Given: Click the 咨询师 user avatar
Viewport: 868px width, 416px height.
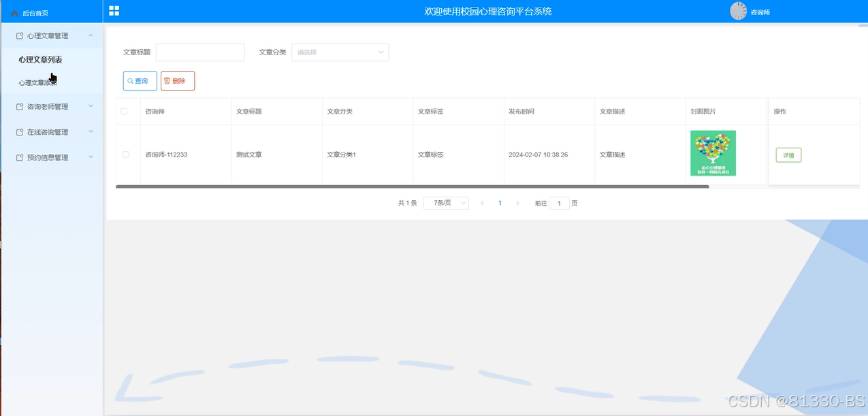Looking at the screenshot, I should point(738,11).
